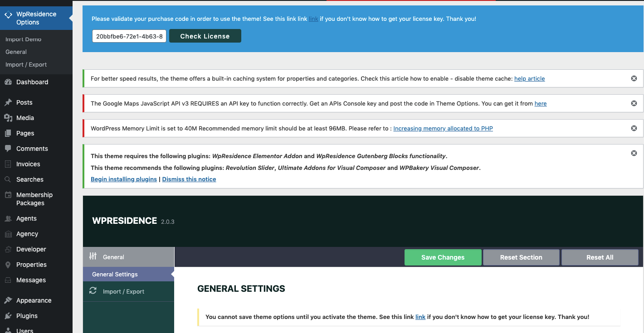Go to Dashboard menu
644x333 pixels.
pyautogui.click(x=36, y=82)
